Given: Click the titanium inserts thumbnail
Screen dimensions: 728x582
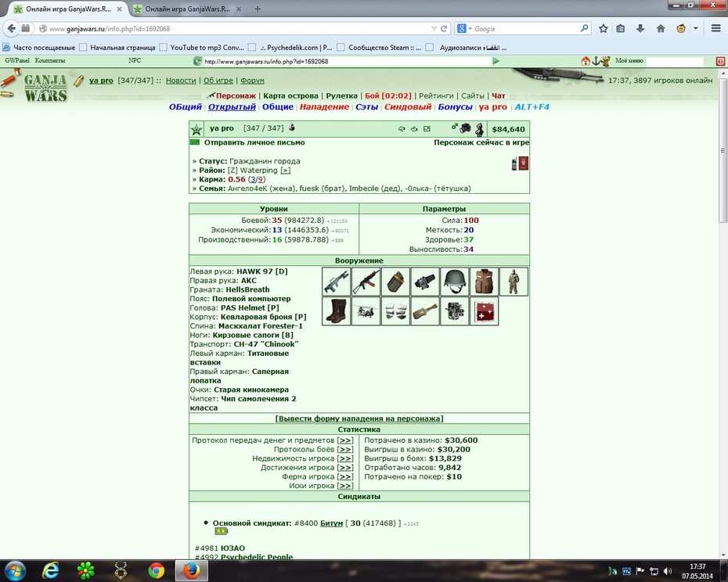Looking at the screenshot, I should tap(395, 311).
